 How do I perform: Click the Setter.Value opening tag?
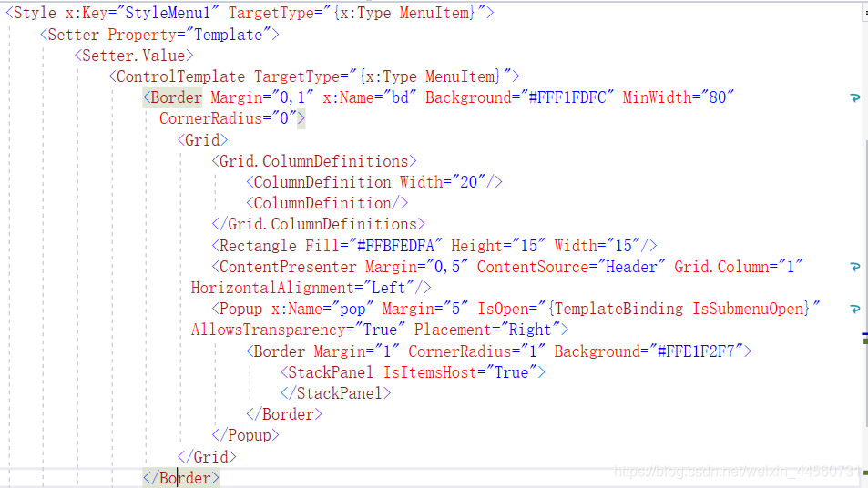tap(134, 56)
